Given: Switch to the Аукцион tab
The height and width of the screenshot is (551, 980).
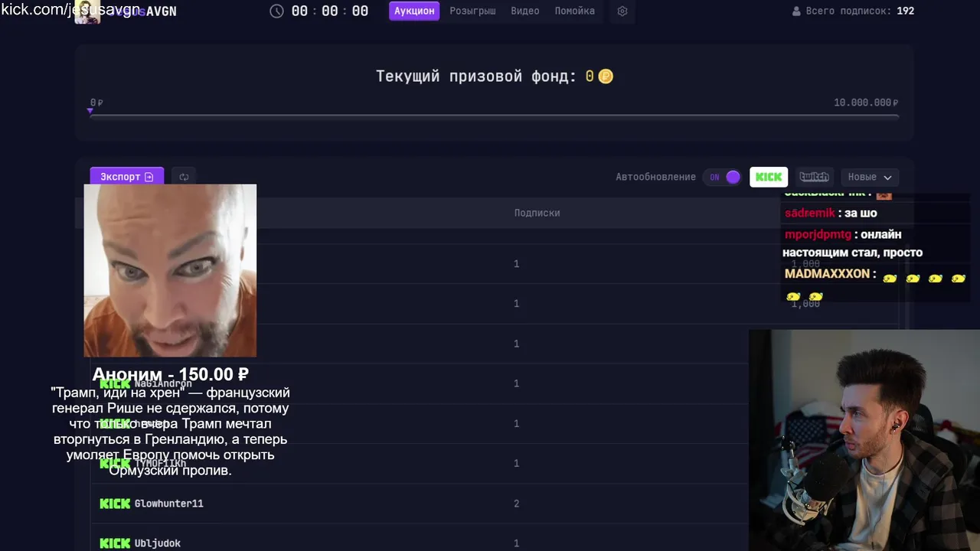Looking at the screenshot, I should [414, 11].
